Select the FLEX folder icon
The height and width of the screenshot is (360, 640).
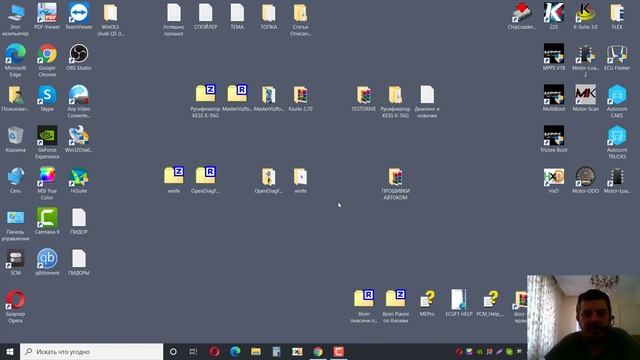tap(617, 13)
